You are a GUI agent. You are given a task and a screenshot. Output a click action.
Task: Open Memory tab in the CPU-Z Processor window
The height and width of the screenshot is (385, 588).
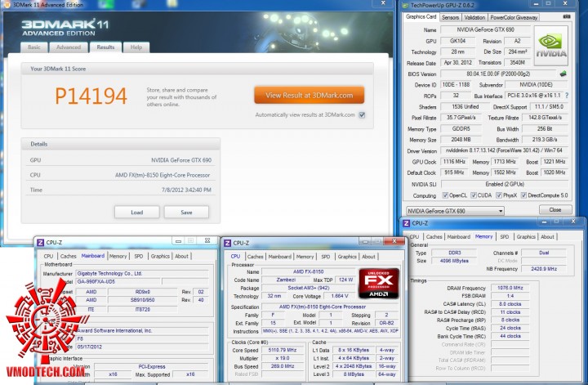point(305,257)
